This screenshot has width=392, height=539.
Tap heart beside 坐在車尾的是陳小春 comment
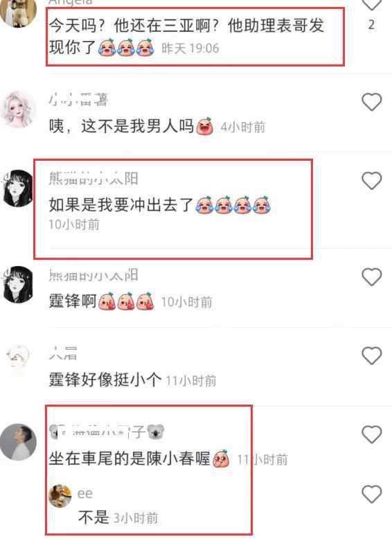(x=372, y=434)
